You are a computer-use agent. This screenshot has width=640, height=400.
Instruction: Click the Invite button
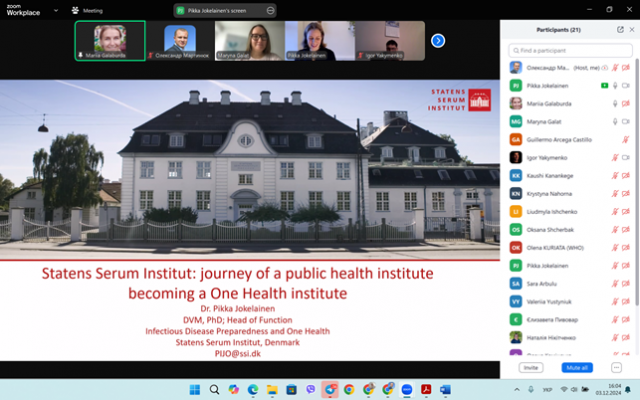531,368
